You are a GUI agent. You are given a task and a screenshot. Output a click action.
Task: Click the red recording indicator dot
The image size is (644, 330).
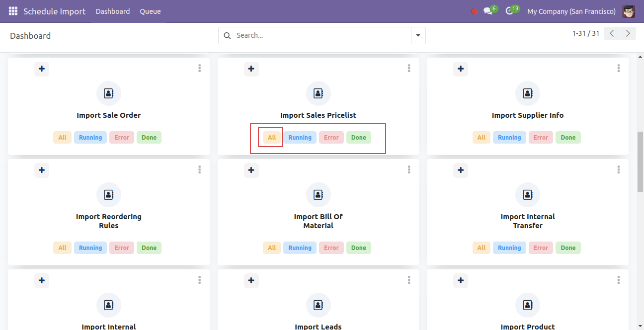click(x=474, y=11)
